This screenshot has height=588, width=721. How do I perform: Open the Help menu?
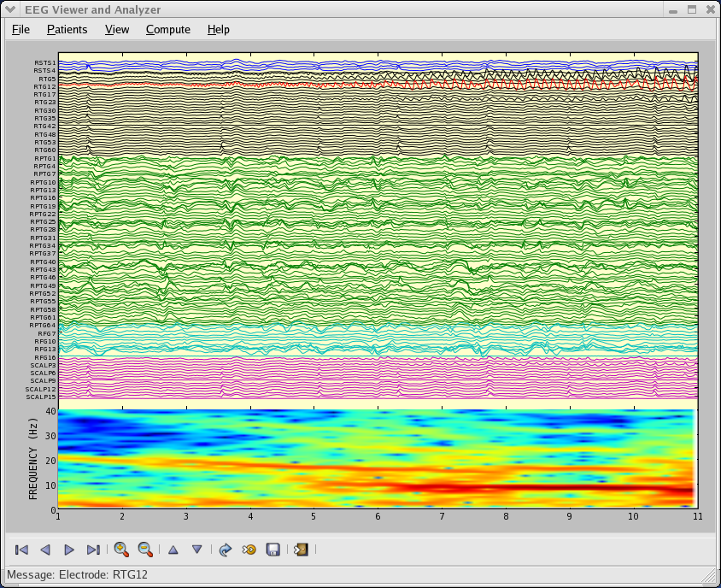pos(218,29)
